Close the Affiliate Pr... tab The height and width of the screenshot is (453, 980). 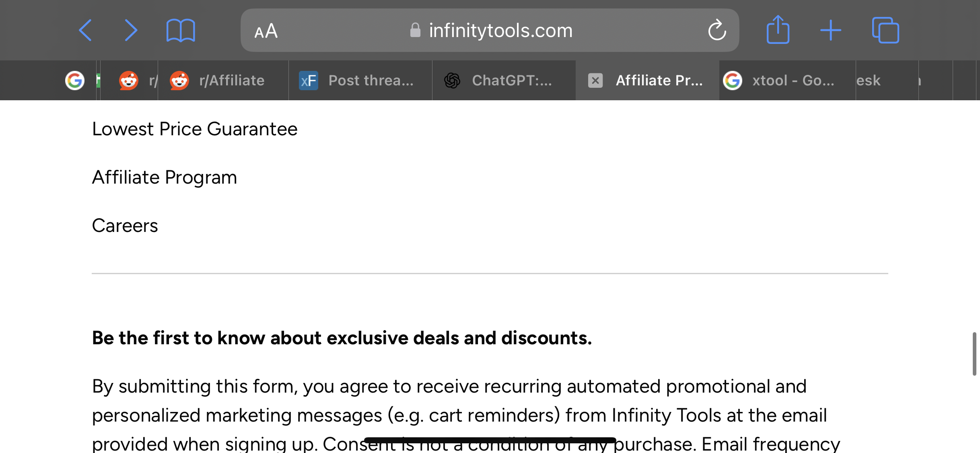coord(595,80)
